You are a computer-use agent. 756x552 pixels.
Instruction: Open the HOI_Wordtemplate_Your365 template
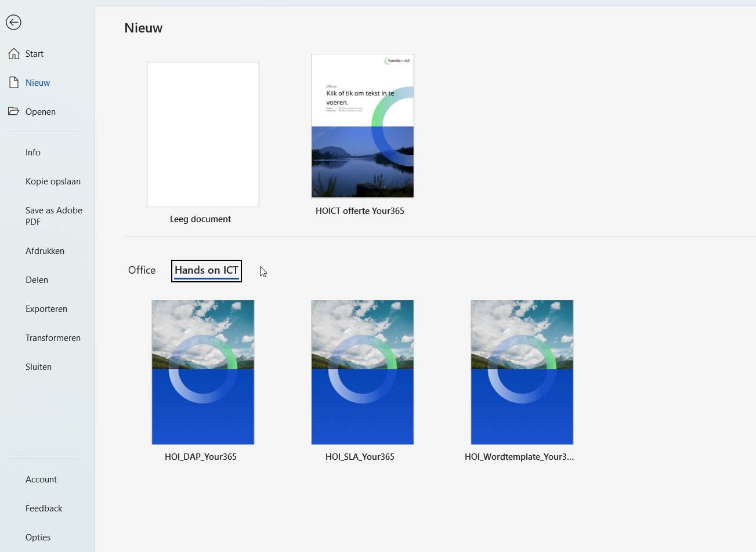click(x=521, y=372)
